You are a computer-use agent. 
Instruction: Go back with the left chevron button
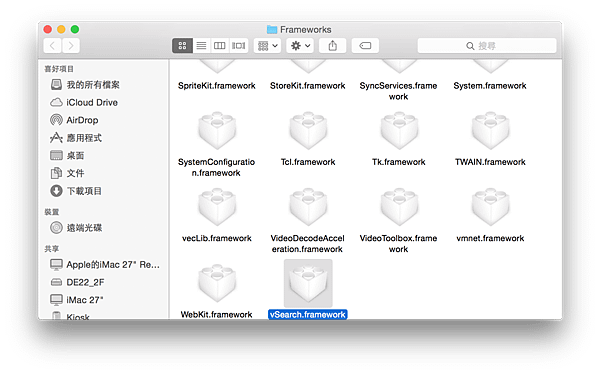coord(52,46)
